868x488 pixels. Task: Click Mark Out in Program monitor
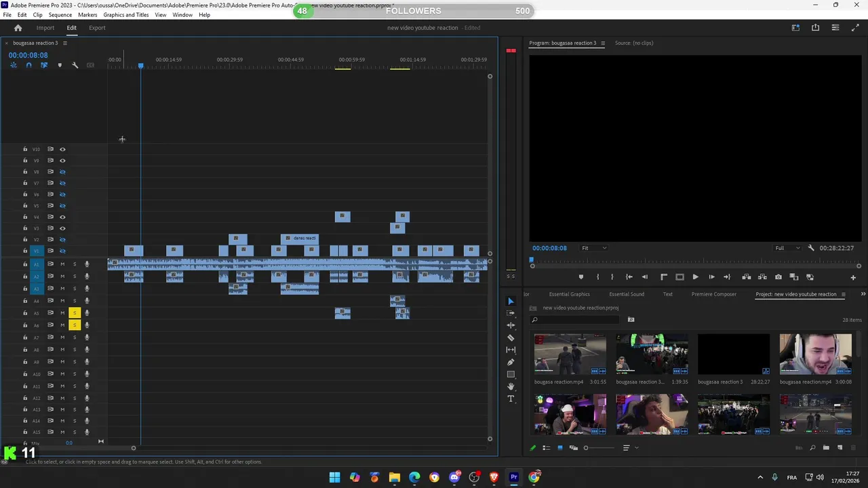[612, 277]
